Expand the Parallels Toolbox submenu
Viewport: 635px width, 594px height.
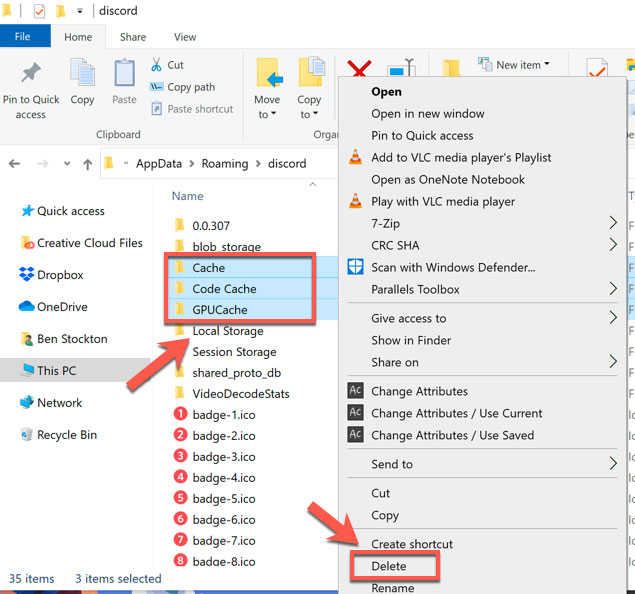pyautogui.click(x=613, y=289)
